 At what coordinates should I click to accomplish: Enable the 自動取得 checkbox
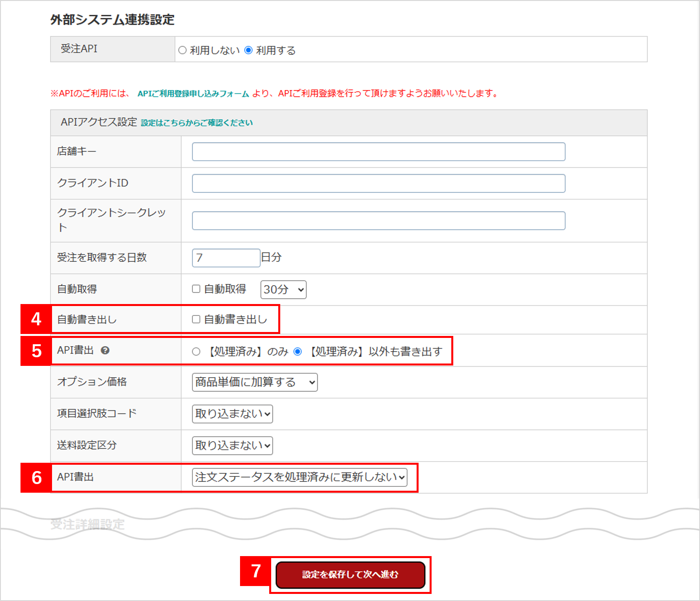point(196,289)
